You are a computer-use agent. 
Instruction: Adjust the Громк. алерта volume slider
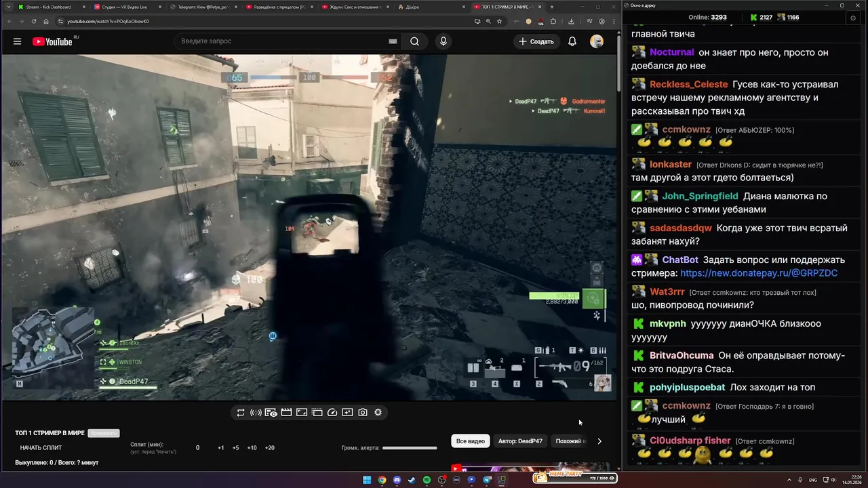410,448
